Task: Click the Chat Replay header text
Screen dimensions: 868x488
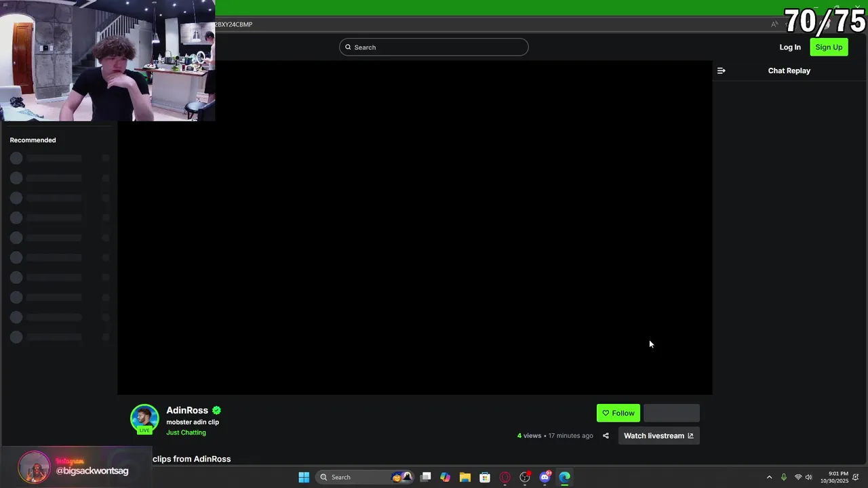Action: [x=789, y=70]
